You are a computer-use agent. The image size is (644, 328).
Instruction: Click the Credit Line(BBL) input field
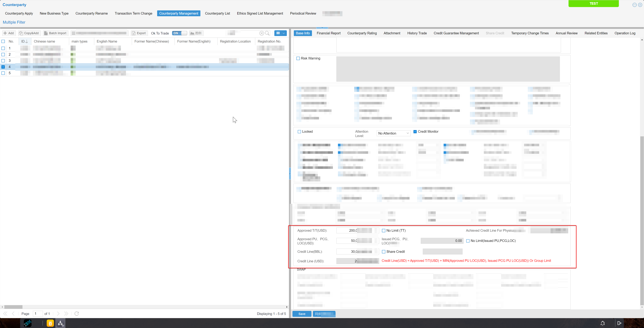(x=358, y=252)
